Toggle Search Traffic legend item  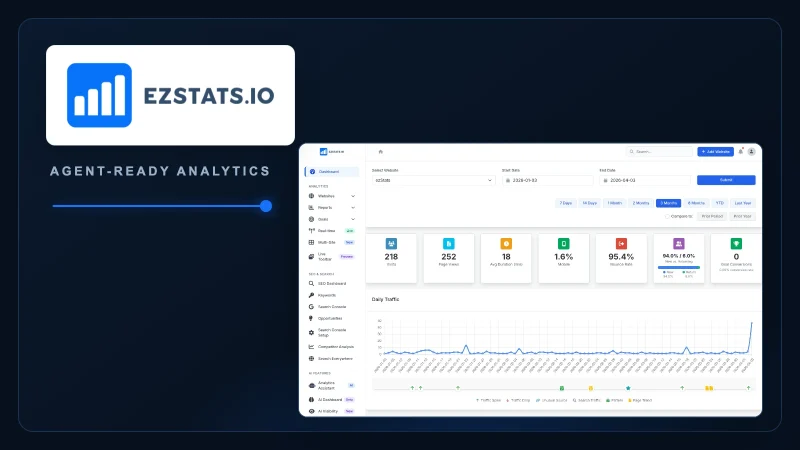(x=587, y=401)
